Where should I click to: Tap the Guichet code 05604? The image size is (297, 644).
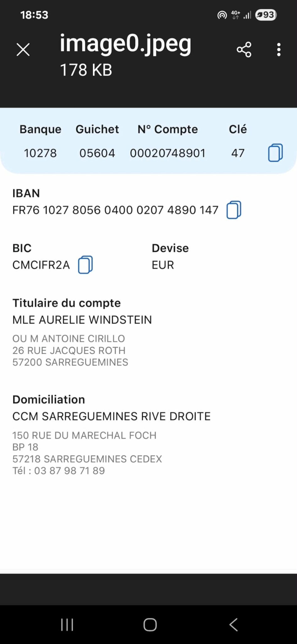click(97, 153)
